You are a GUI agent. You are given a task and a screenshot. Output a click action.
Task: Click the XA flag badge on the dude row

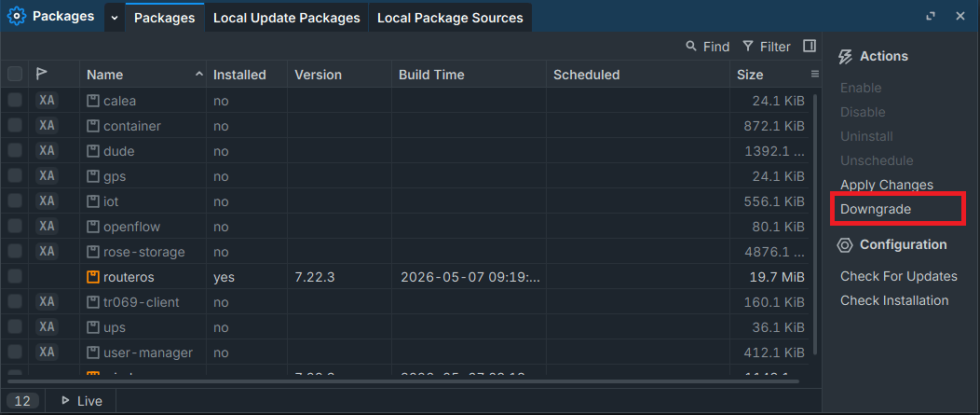point(47,151)
